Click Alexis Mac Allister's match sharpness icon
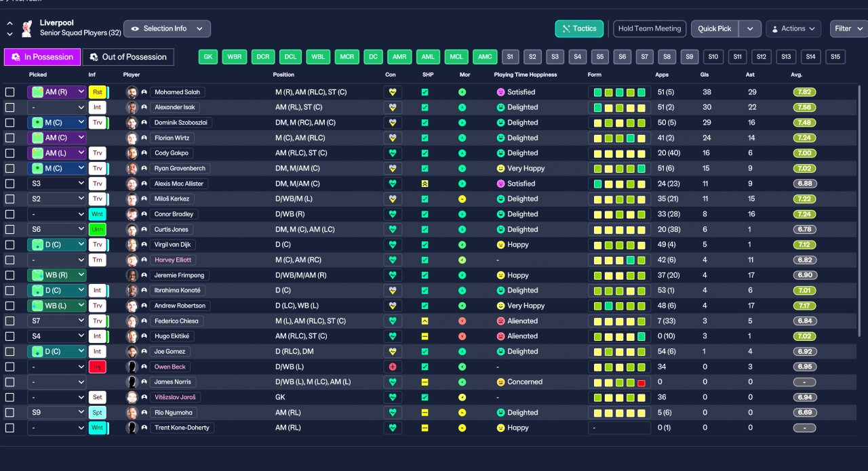The height and width of the screenshot is (471, 868). [x=425, y=184]
